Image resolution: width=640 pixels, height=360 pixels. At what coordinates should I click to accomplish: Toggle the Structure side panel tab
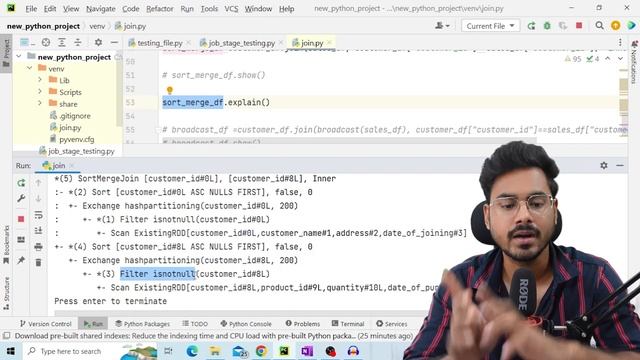point(6,293)
